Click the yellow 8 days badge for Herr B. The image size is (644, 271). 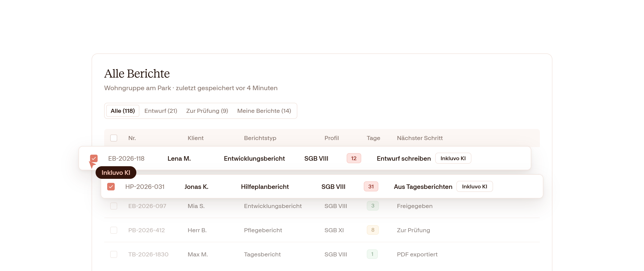(x=373, y=230)
